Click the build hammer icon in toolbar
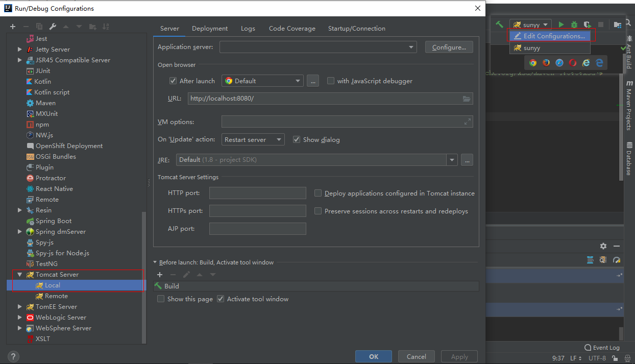Viewport: 635px width, 364px height. [500, 25]
